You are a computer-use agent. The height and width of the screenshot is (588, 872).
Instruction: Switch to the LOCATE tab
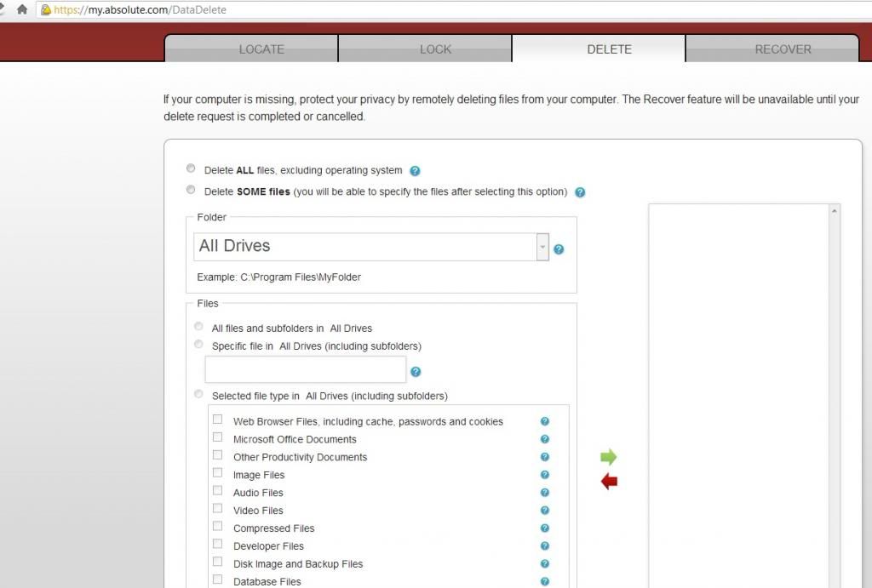point(261,49)
